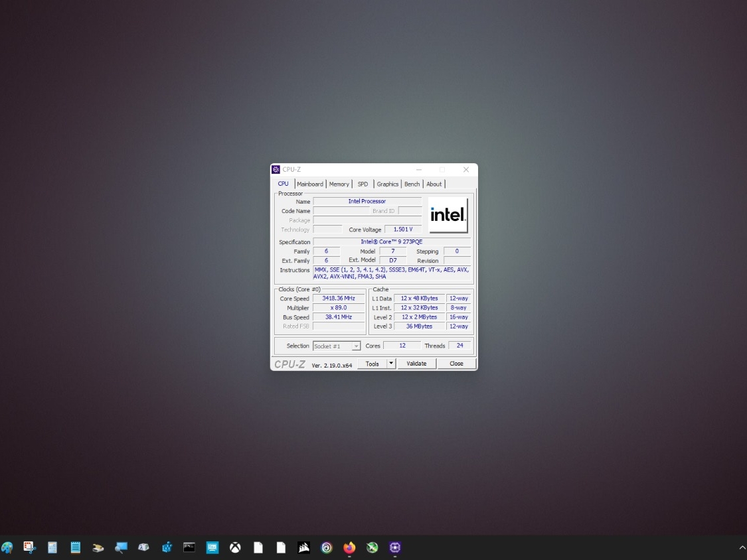The height and width of the screenshot is (560, 747).
Task: Click the empty Package field
Action: pyautogui.click(x=367, y=220)
